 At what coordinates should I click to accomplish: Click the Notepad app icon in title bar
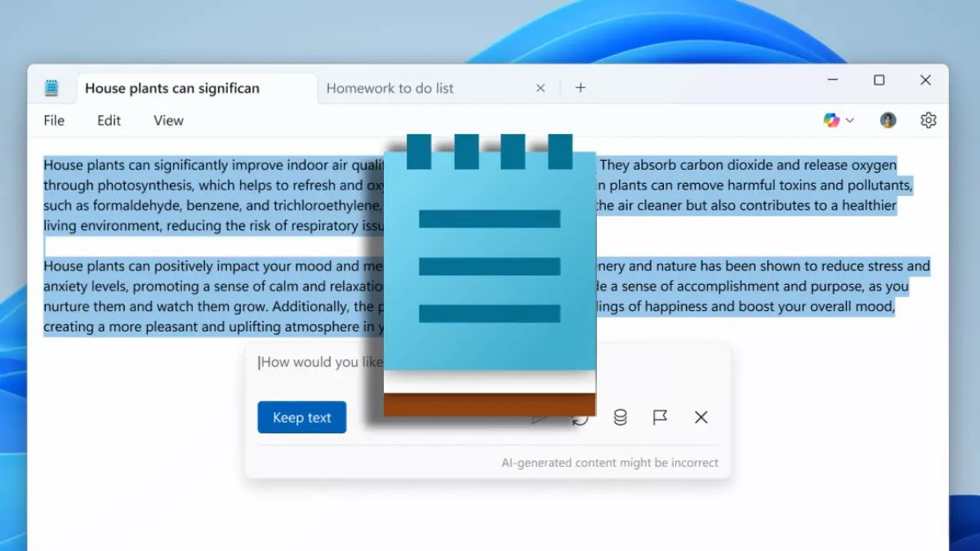51,88
